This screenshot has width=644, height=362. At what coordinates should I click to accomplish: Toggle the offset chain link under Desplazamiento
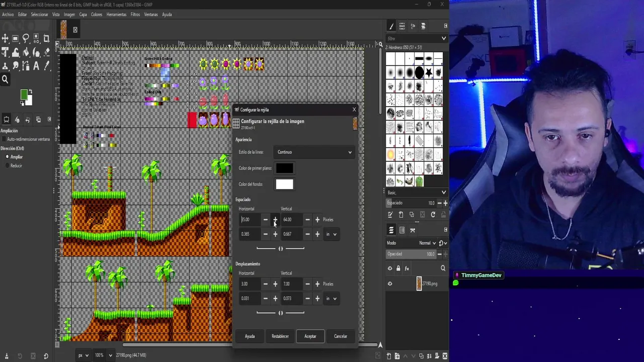tap(281, 313)
